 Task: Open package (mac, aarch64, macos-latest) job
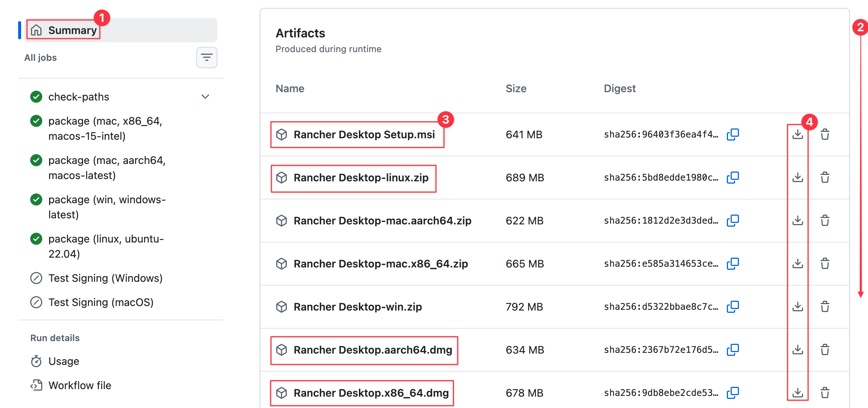pyautogui.click(x=107, y=168)
